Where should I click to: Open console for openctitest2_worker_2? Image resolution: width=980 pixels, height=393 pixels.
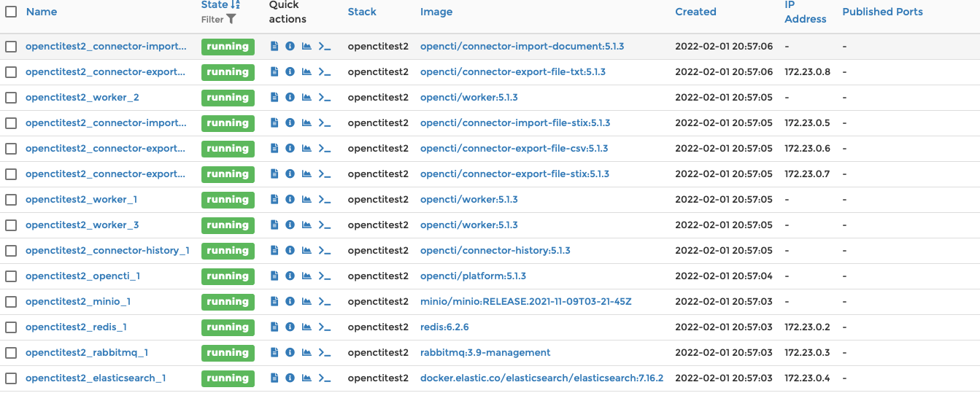click(x=325, y=97)
